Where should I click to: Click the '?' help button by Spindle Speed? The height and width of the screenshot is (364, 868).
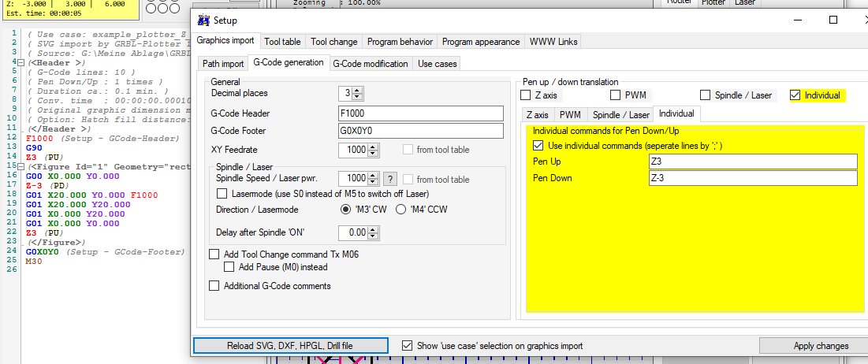point(389,179)
